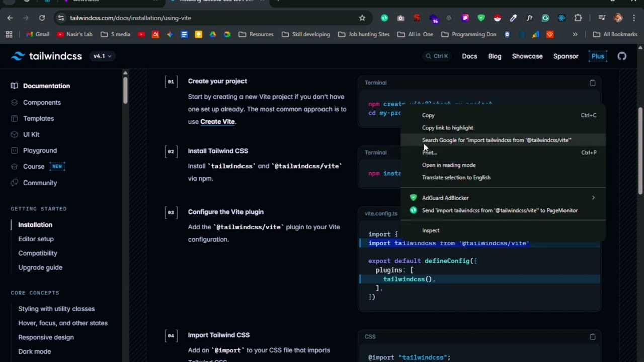Choose Copy from the context menu
Screen dimensions: 644x362
tap(503, 115)
